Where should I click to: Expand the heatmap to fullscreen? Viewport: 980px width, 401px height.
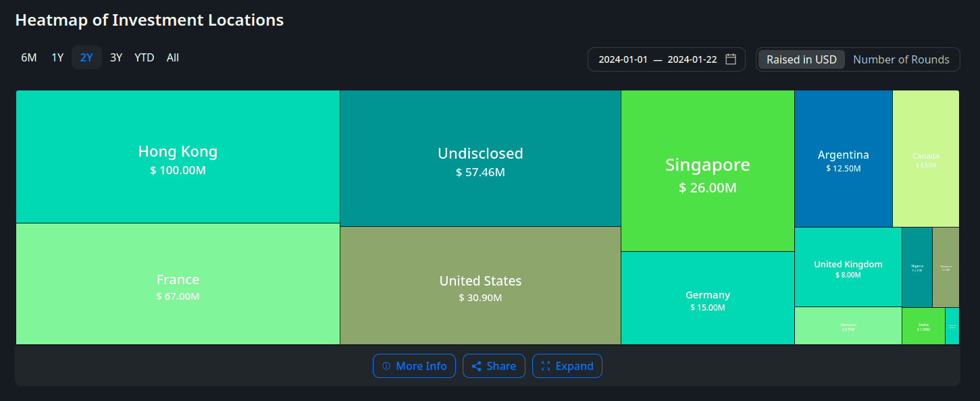[x=567, y=366]
